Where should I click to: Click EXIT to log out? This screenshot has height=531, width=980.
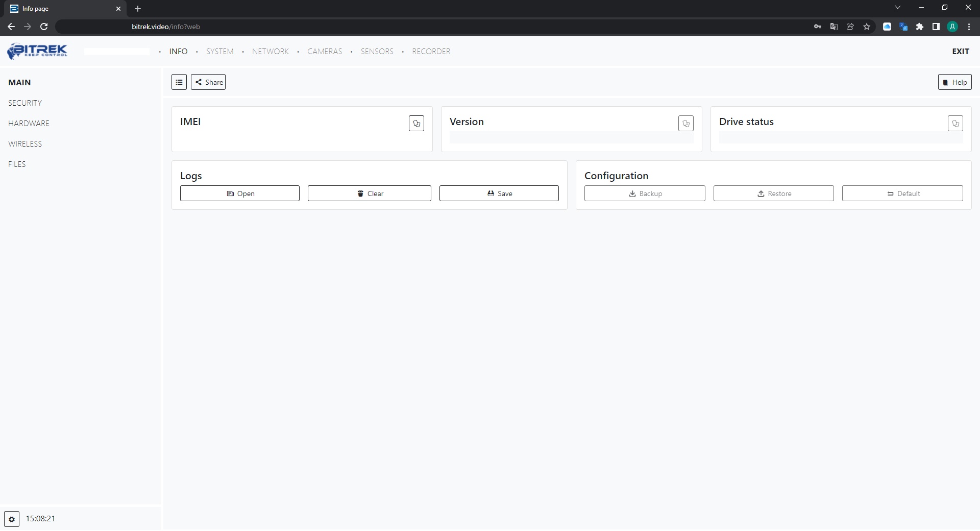click(x=960, y=52)
